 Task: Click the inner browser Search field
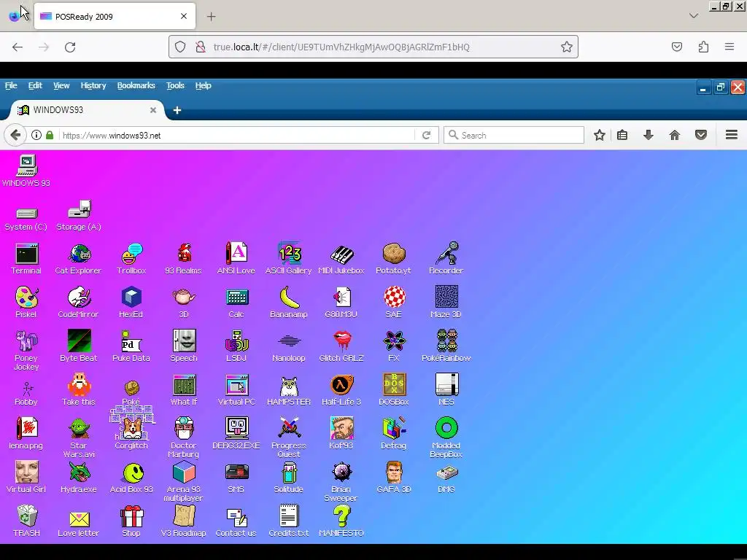(x=514, y=135)
